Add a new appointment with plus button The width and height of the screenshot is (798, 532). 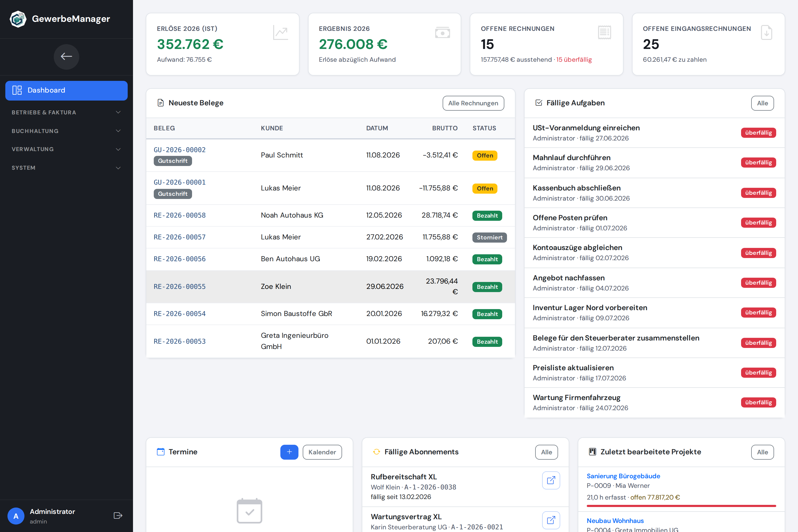tap(289, 452)
